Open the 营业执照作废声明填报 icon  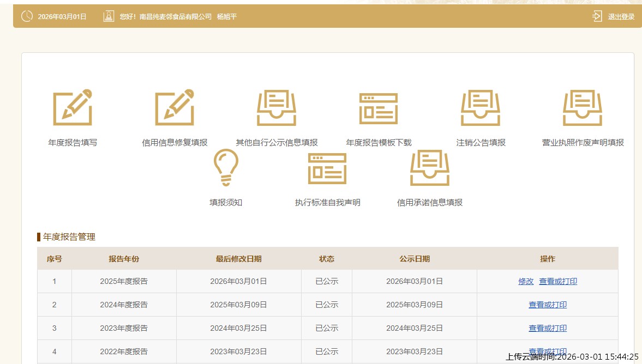[x=583, y=108]
